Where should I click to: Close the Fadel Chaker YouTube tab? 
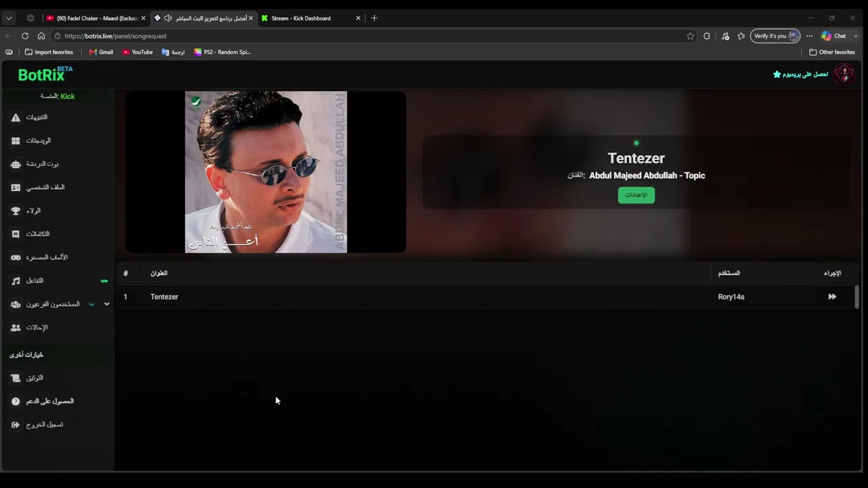143,18
